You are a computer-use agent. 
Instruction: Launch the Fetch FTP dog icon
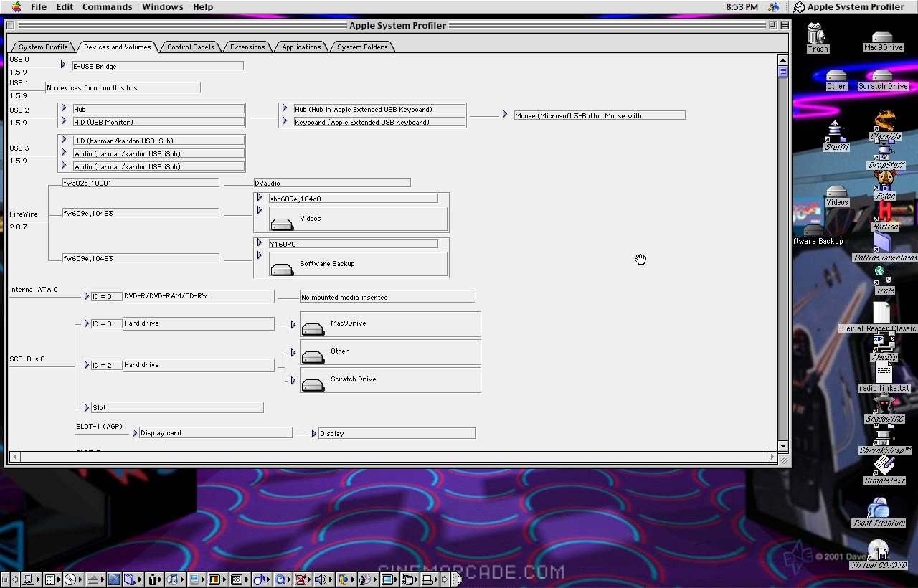885,181
